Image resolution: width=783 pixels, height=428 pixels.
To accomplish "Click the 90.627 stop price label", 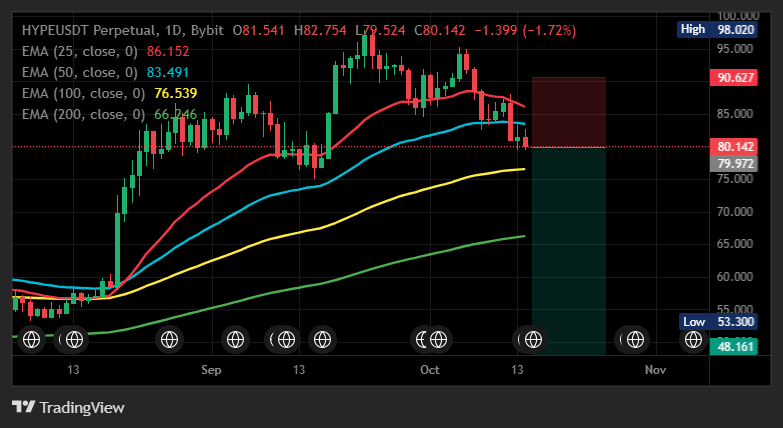I will tap(734, 78).
